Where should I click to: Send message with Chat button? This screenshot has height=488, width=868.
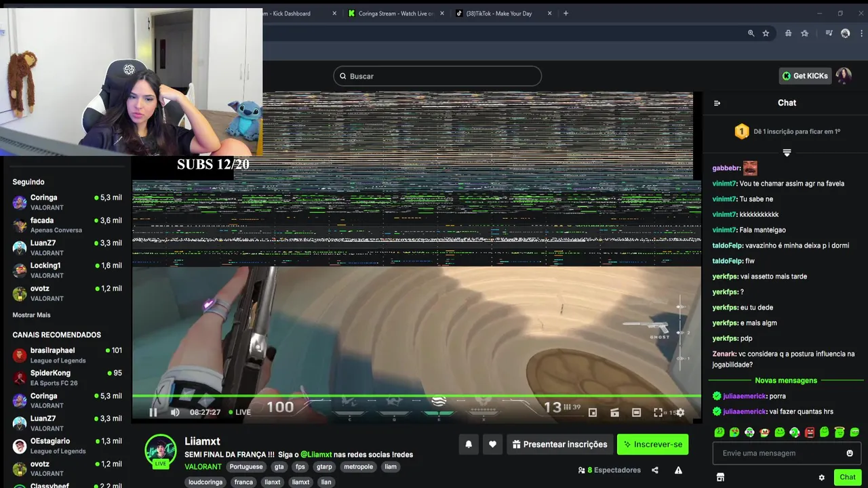(x=848, y=477)
